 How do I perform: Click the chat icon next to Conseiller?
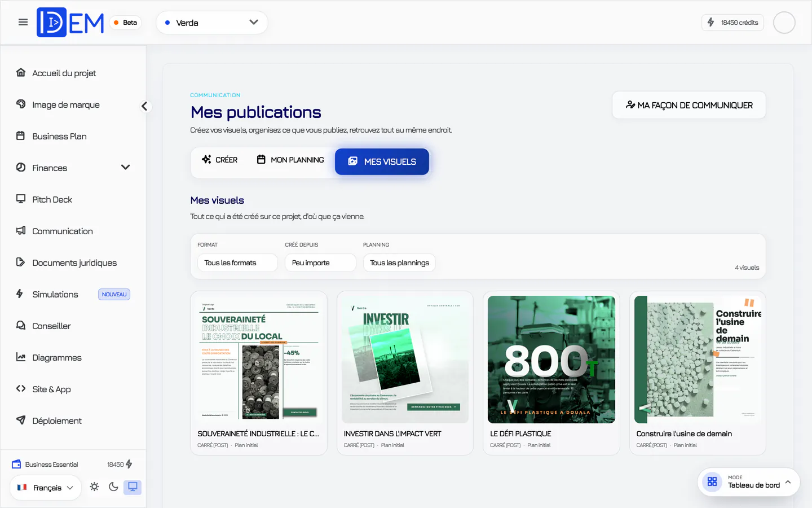click(21, 325)
